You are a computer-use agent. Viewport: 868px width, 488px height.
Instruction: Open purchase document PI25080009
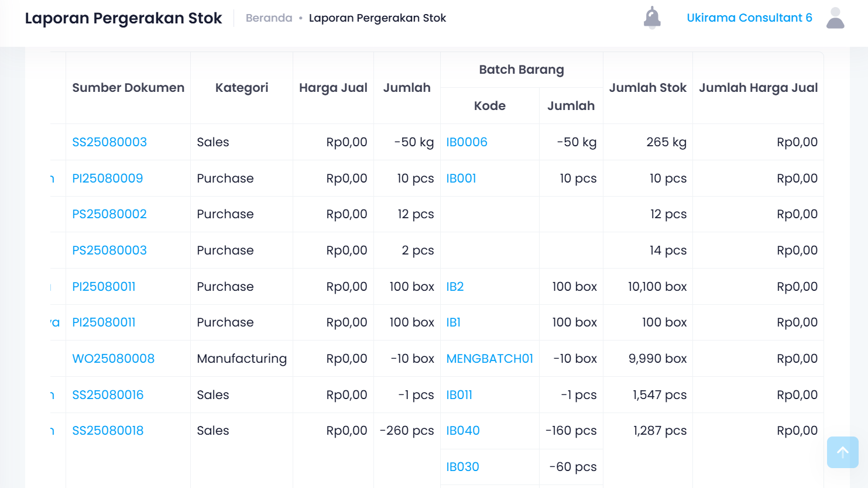108,178
